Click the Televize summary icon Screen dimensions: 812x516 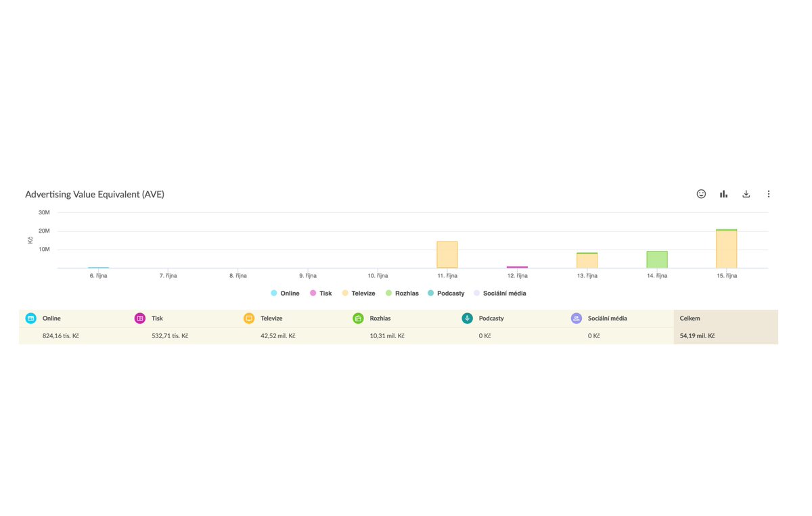click(249, 318)
